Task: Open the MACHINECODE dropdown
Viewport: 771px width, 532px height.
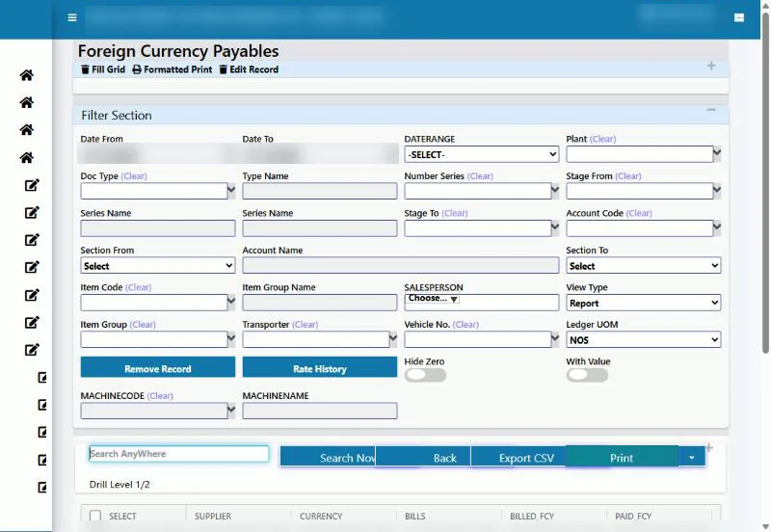Action: coord(231,410)
